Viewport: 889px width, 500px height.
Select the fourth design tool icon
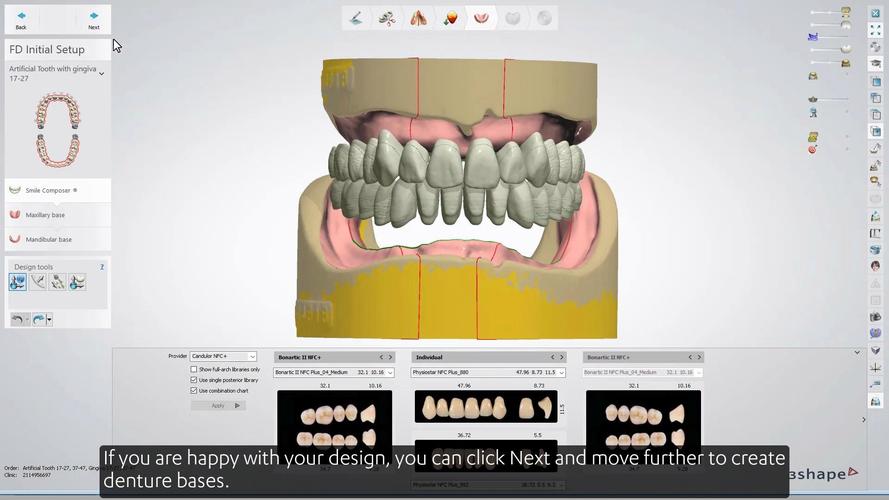tap(77, 283)
